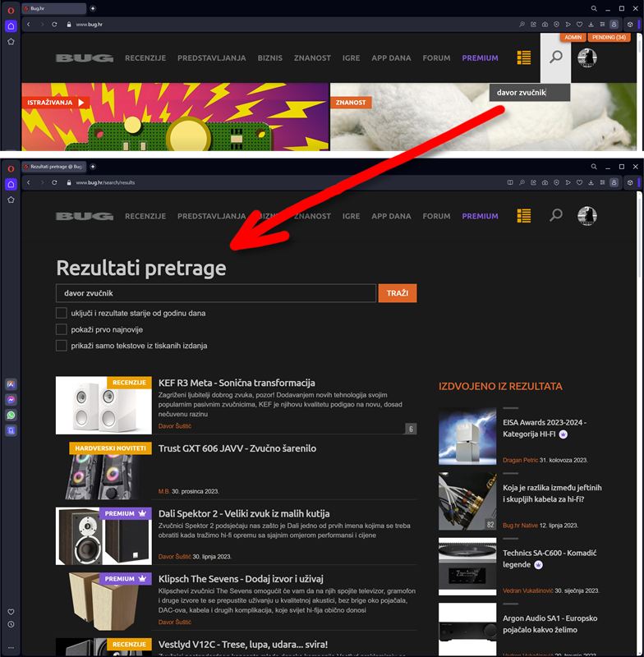Viewport: 644px width, 657px height.
Task: Click the hi-fi cables article thumbnail
Action: [467, 501]
